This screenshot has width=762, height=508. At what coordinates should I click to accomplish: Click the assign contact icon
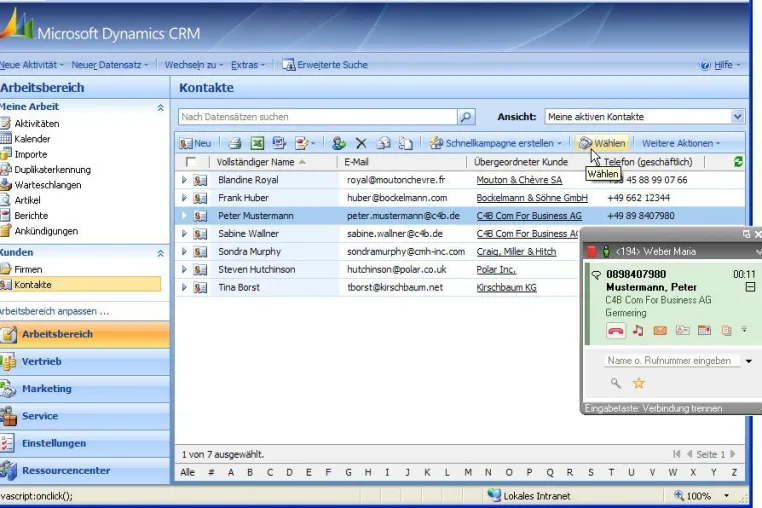[x=339, y=143]
